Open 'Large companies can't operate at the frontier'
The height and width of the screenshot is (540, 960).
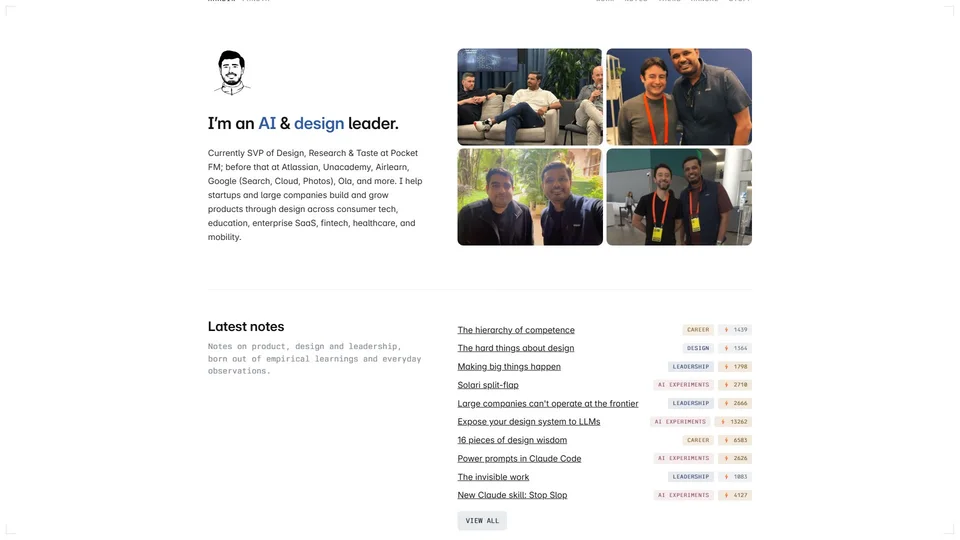click(547, 403)
